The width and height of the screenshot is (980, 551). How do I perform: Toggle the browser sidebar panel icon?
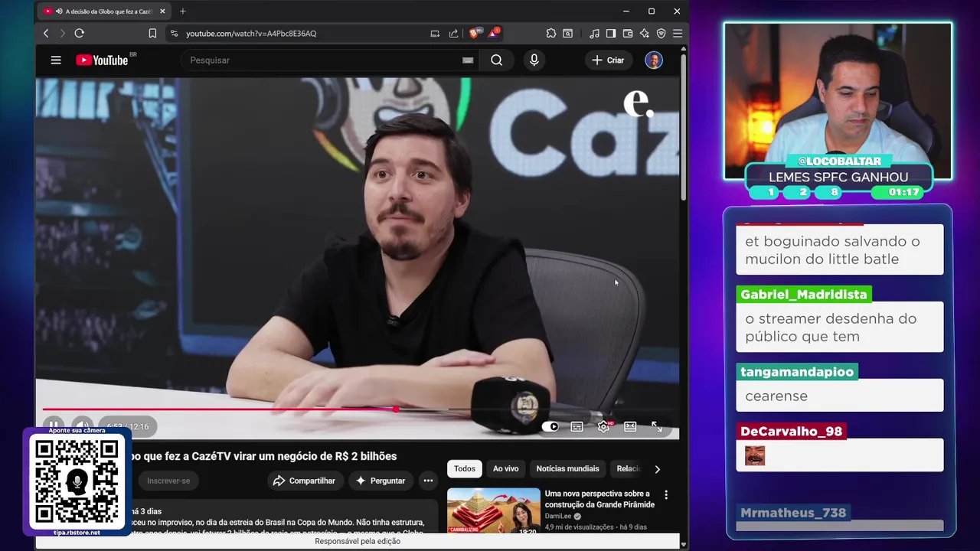click(611, 34)
